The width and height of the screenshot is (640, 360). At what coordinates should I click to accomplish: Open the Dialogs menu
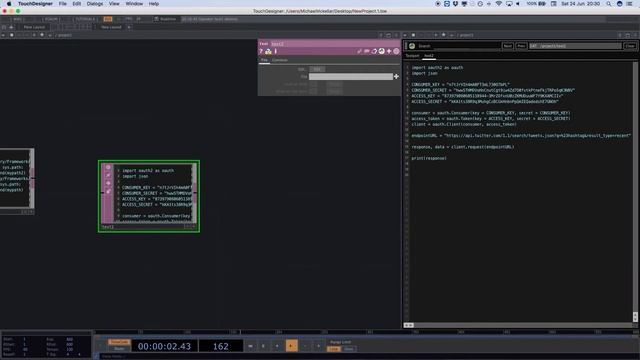(x=95, y=4)
